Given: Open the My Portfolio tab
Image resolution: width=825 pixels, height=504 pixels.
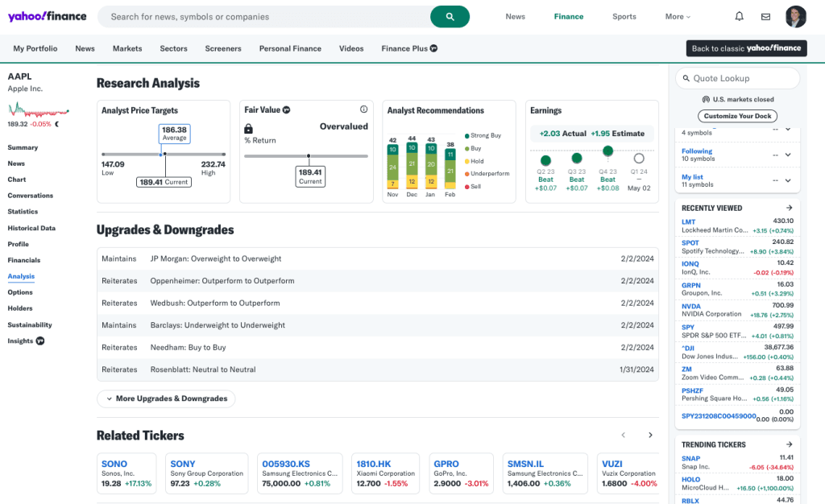Looking at the screenshot, I should point(35,48).
